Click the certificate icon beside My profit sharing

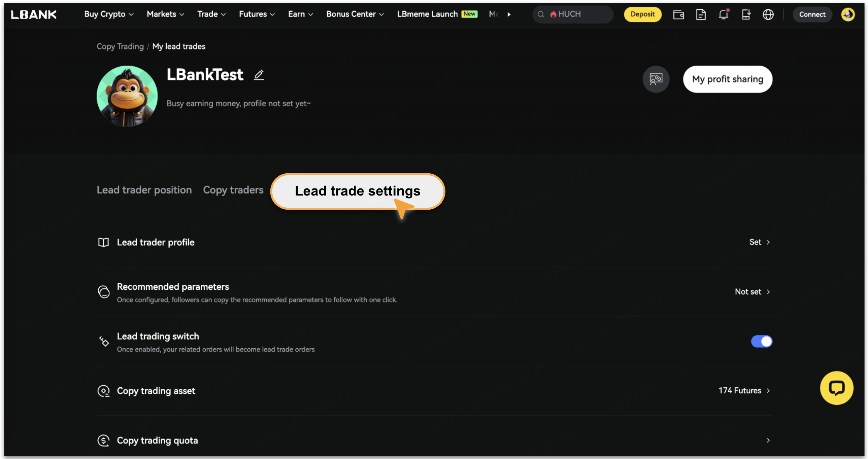(656, 79)
